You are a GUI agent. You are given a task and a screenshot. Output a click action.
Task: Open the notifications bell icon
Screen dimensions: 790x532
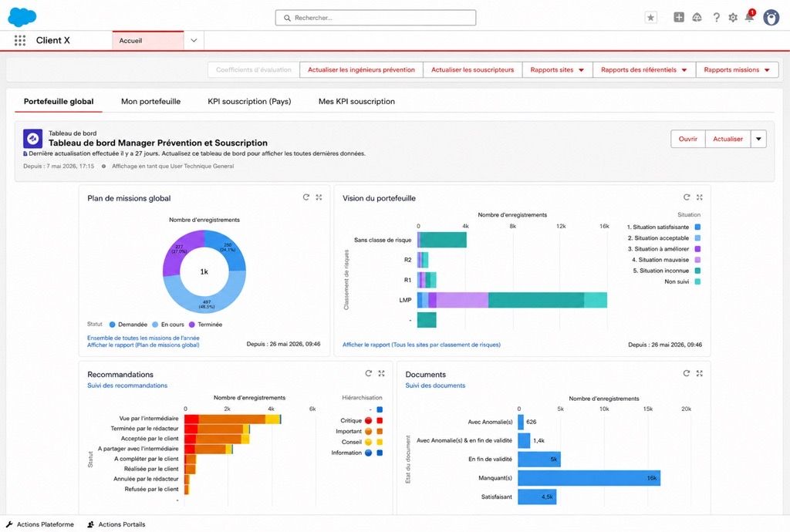749,17
